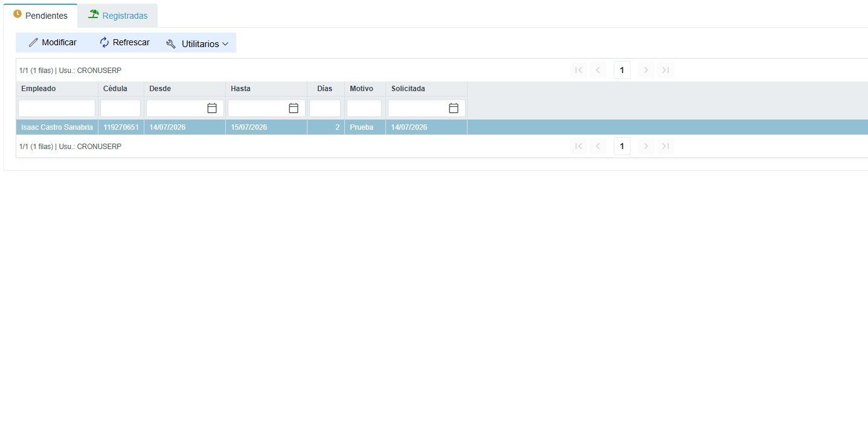This screenshot has width=868, height=437.
Task: Click the Hasta date 15/07/2026 cell
Action: coord(266,127)
